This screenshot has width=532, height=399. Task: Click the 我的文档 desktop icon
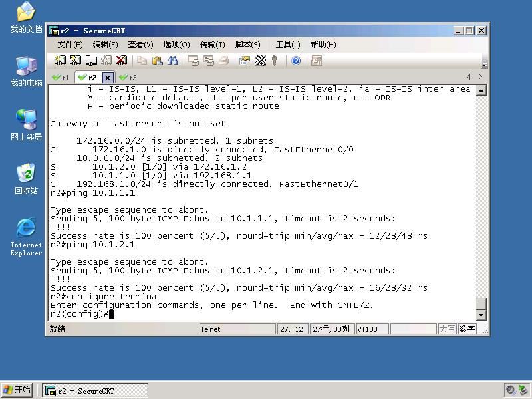(26, 18)
